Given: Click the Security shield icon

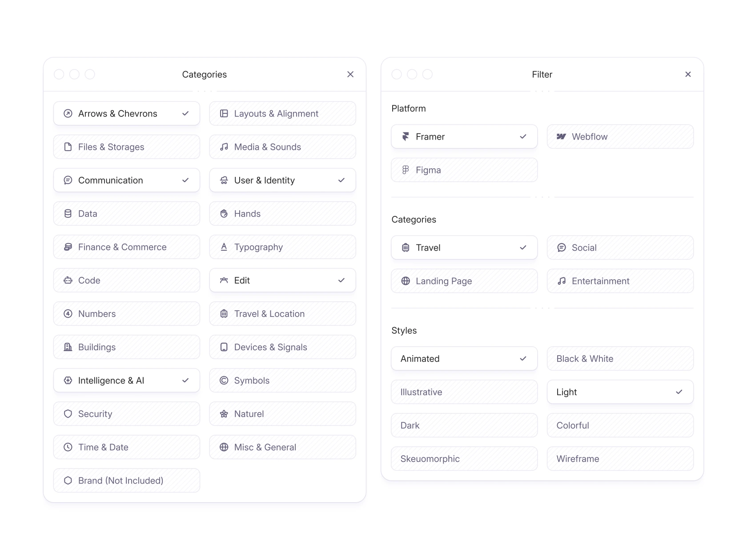Looking at the screenshot, I should (x=68, y=413).
